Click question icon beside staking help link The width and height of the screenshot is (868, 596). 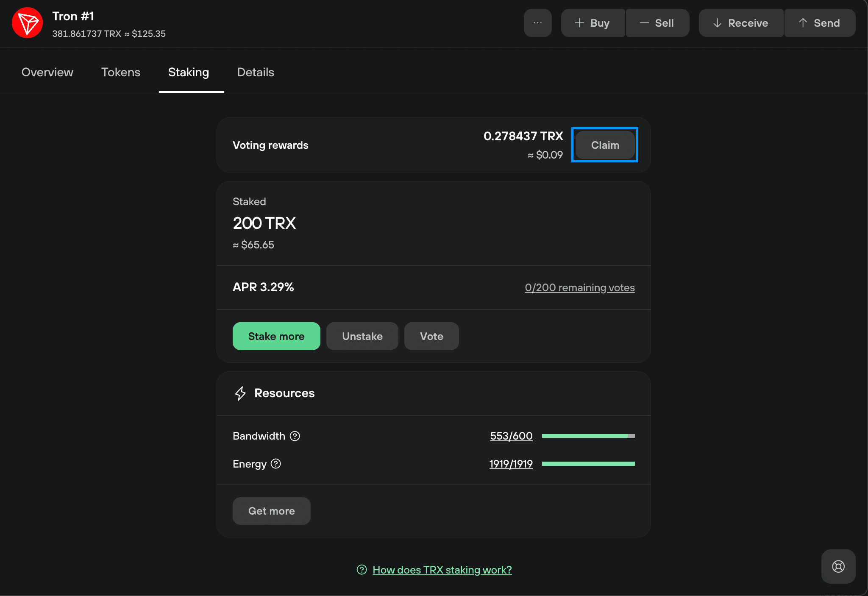pyautogui.click(x=362, y=569)
